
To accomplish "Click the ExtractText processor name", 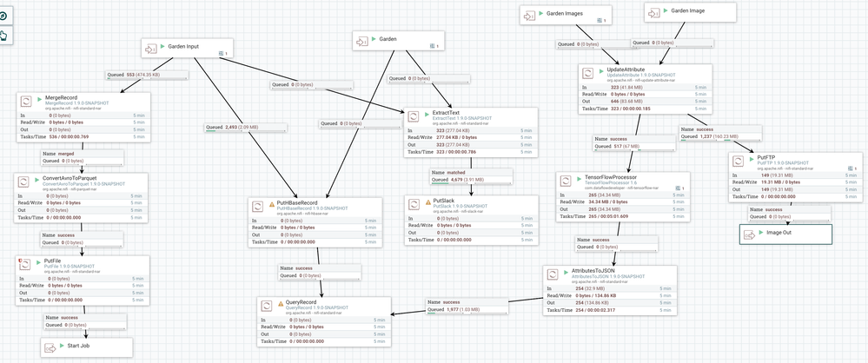I will pyautogui.click(x=447, y=112).
